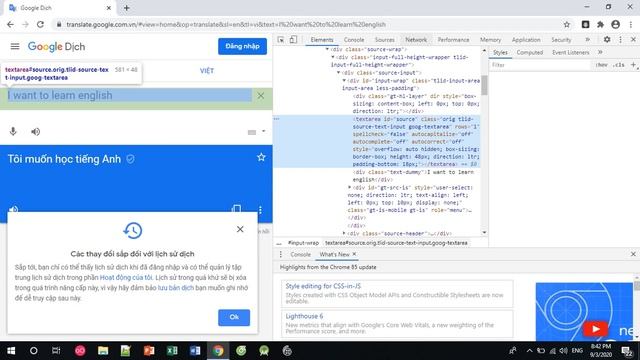This screenshot has height=360, width=640.
Task: Open the Chrome main menu
Action: 630,24
